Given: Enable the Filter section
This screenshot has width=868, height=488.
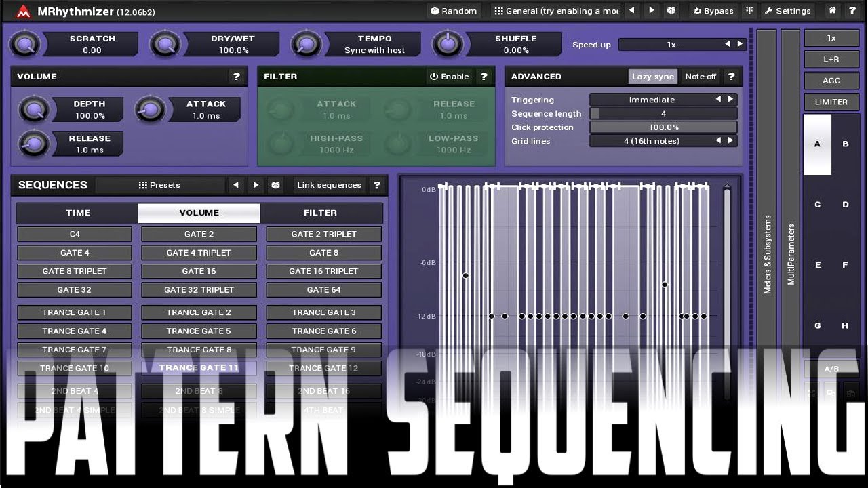Looking at the screenshot, I should (449, 77).
